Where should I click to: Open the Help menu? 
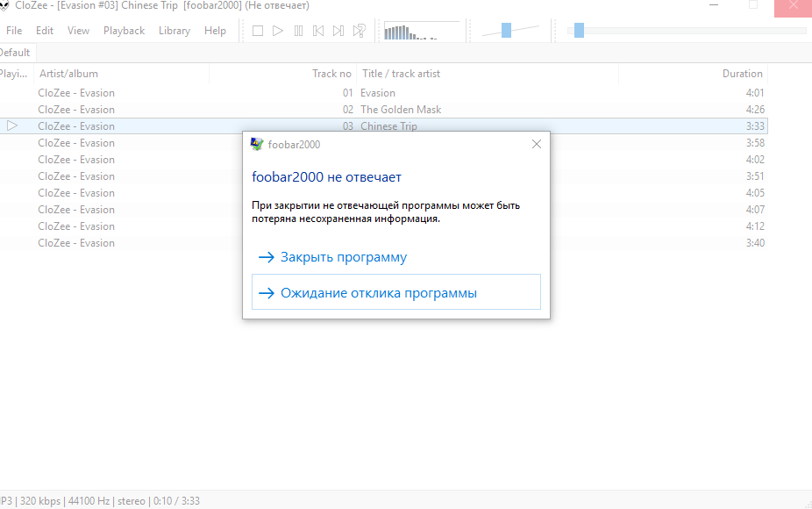coord(215,31)
